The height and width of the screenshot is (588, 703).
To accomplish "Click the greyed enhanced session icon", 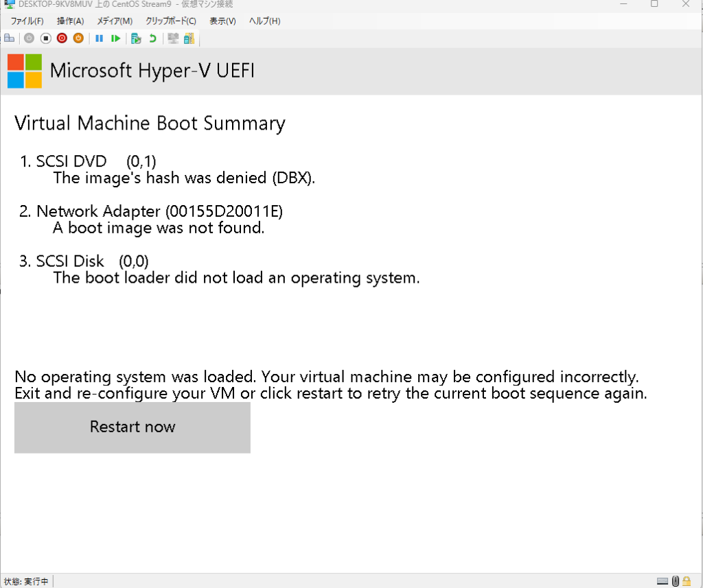I will [x=173, y=38].
